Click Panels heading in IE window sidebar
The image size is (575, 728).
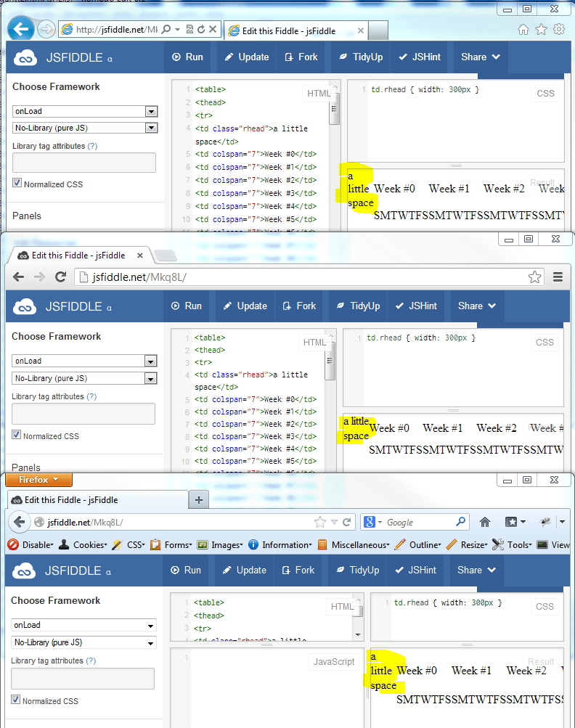coord(26,216)
